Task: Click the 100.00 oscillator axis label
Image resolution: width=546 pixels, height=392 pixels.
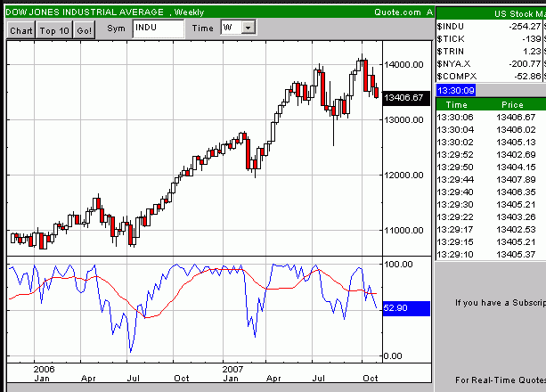Action: click(x=398, y=265)
